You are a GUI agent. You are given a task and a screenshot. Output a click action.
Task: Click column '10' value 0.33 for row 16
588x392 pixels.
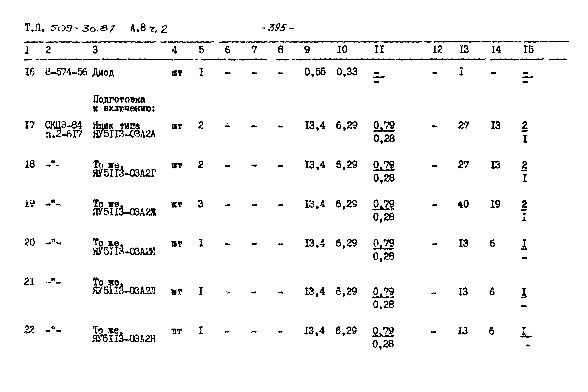346,73
